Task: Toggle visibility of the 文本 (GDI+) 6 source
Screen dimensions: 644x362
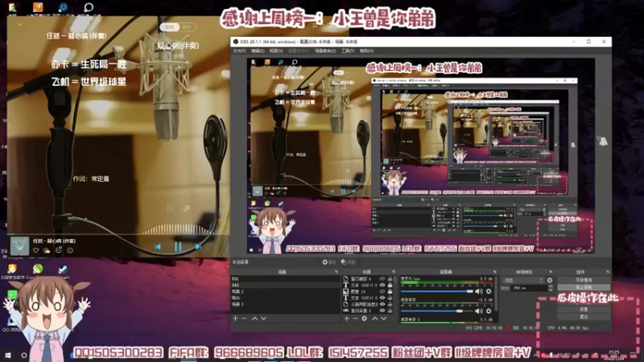Action: pyautogui.click(x=382, y=286)
